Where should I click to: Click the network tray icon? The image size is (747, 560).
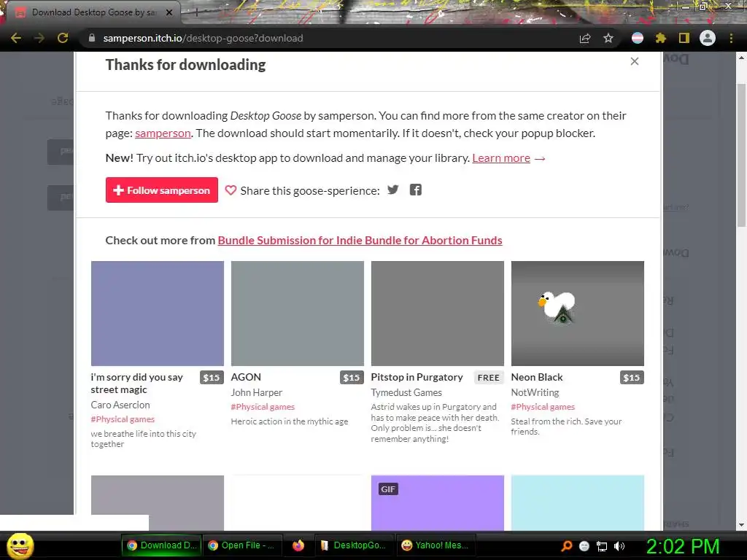602,546
